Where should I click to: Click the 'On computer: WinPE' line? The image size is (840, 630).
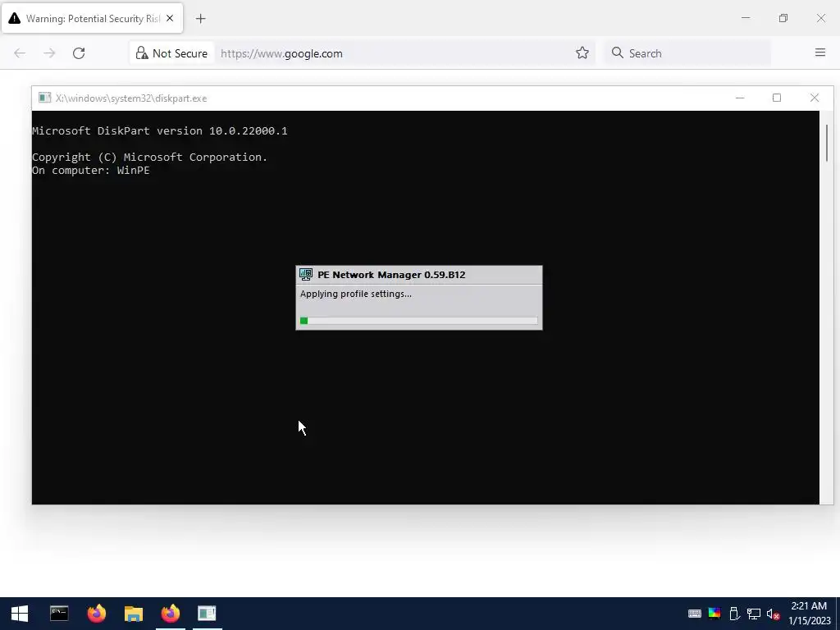tap(90, 171)
